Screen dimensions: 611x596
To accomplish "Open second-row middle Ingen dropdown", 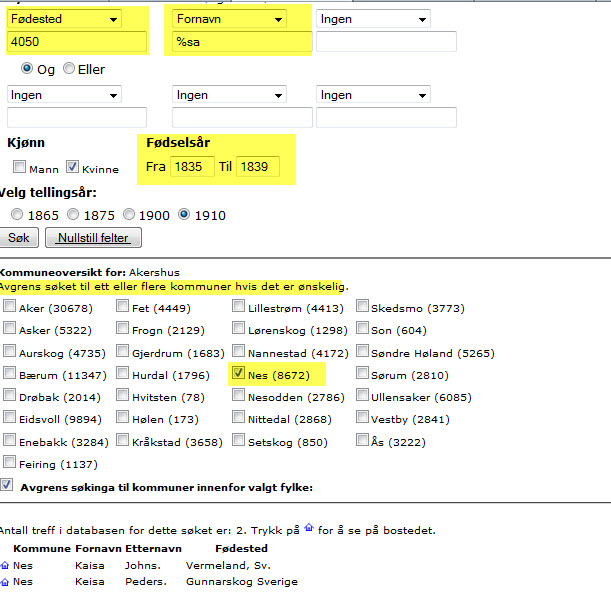I will pos(229,95).
